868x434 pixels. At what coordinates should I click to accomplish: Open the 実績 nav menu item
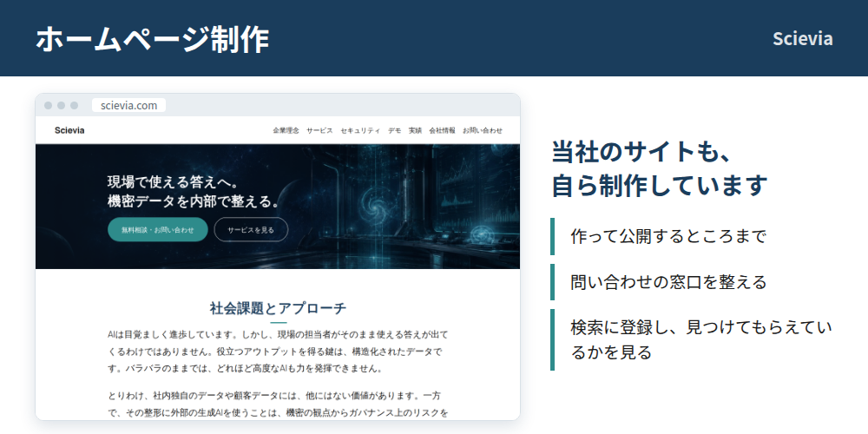[415, 131]
